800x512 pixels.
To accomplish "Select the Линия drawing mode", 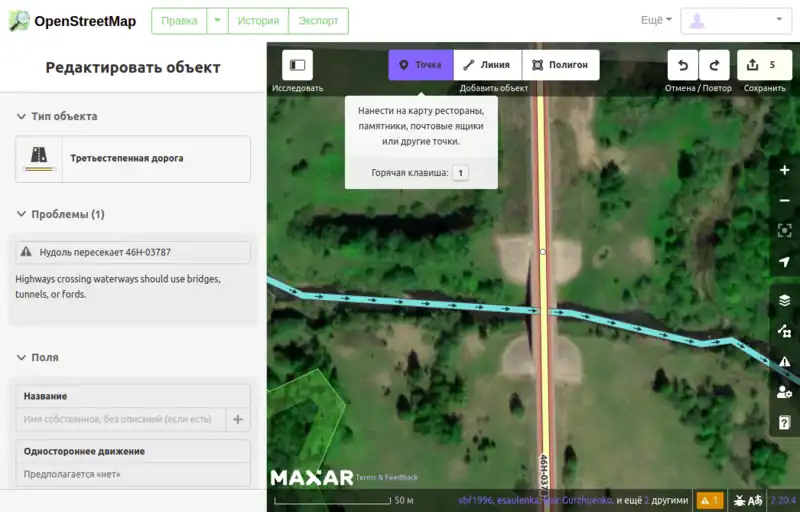I will pos(487,65).
